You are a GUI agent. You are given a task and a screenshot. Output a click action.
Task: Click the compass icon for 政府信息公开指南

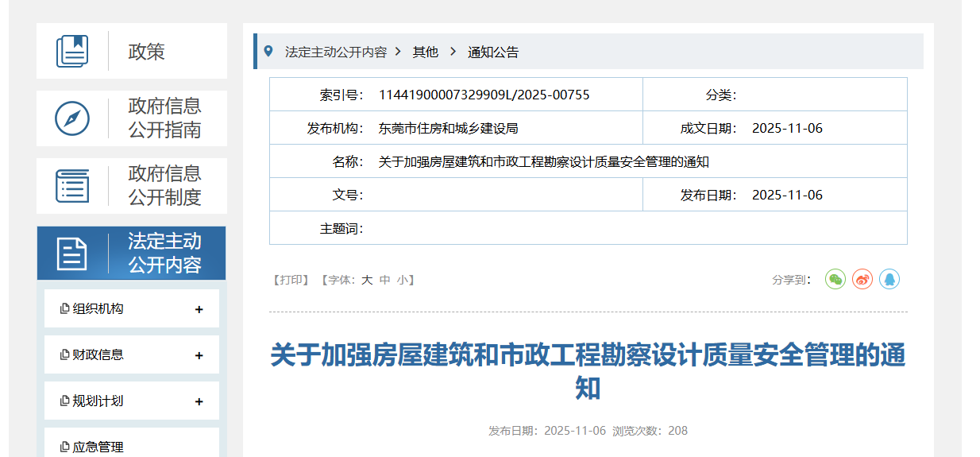(72, 118)
